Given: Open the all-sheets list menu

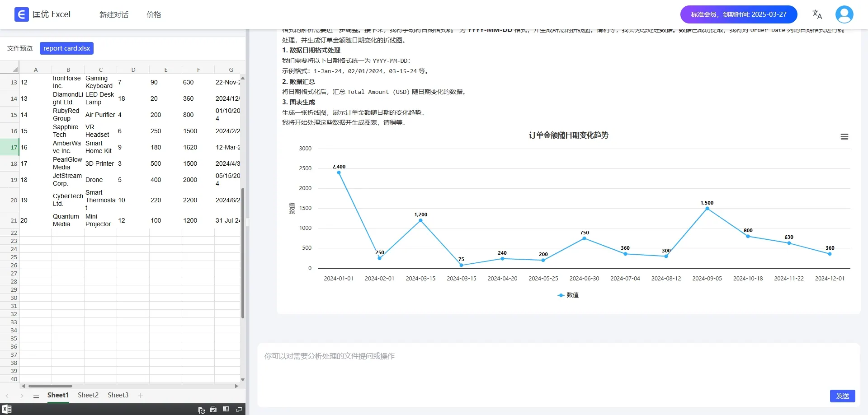Looking at the screenshot, I should tap(36, 396).
